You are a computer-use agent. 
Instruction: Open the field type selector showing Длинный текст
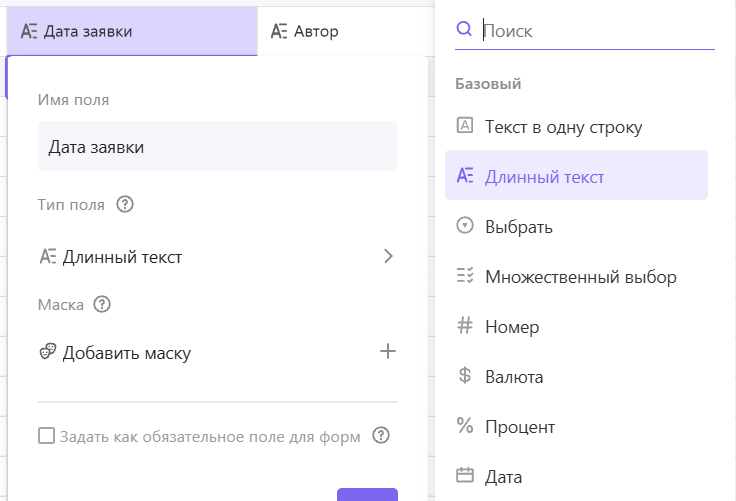218,256
